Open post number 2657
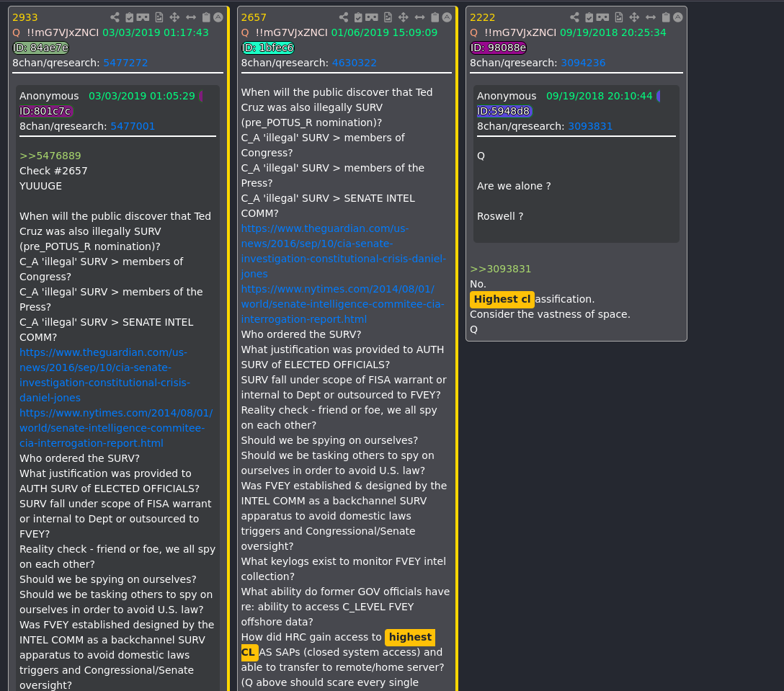This screenshot has height=691, width=784. tap(254, 17)
